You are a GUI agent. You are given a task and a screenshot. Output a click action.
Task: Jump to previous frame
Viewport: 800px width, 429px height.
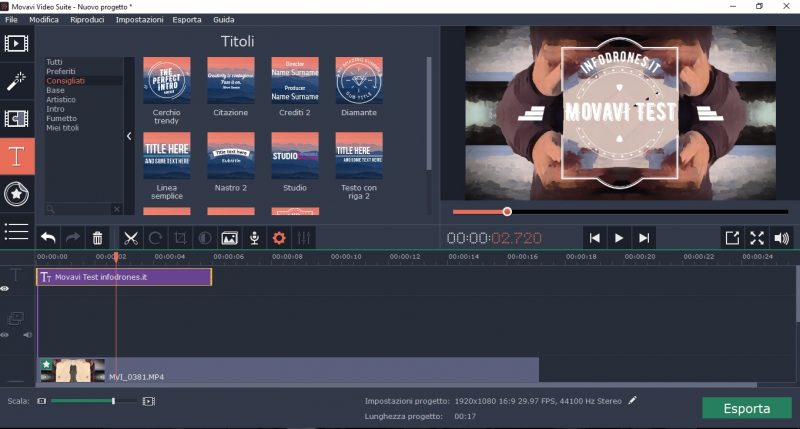[594, 238]
